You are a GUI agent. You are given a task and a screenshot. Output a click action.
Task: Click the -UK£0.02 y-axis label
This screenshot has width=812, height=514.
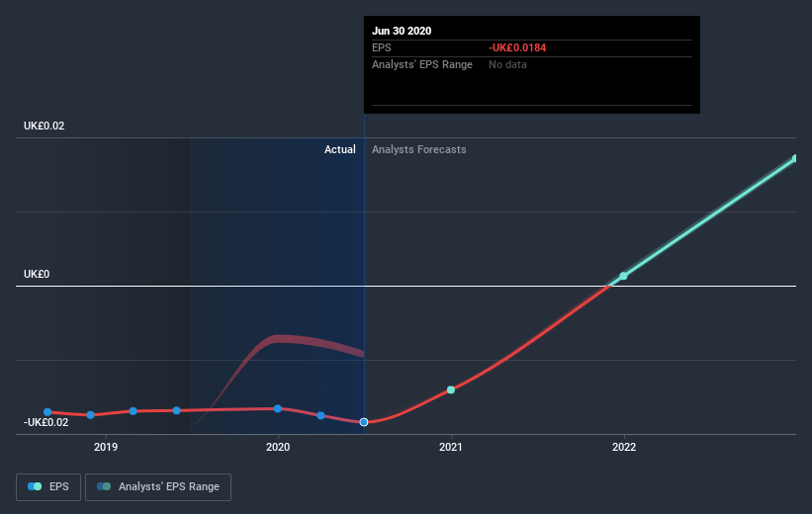pos(46,422)
